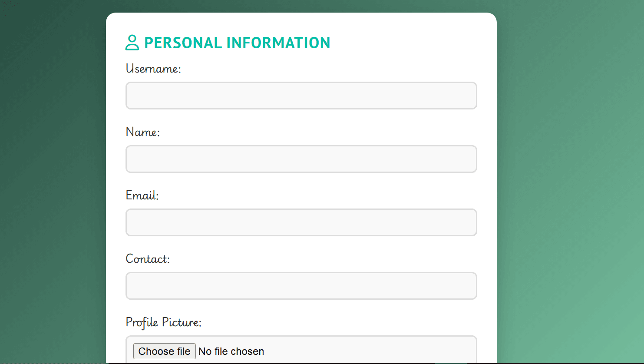
Task: Click empty space right of 'No file chosen'
Action: click(x=369, y=351)
